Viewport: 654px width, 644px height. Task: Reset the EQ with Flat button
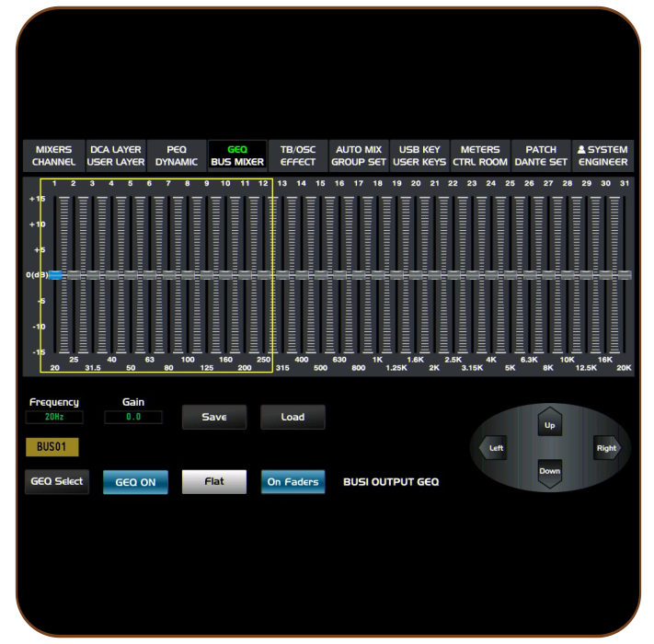pyautogui.click(x=214, y=482)
